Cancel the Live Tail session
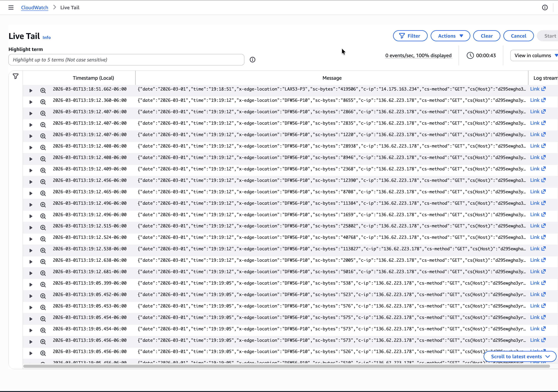558x392 pixels. pyautogui.click(x=518, y=36)
